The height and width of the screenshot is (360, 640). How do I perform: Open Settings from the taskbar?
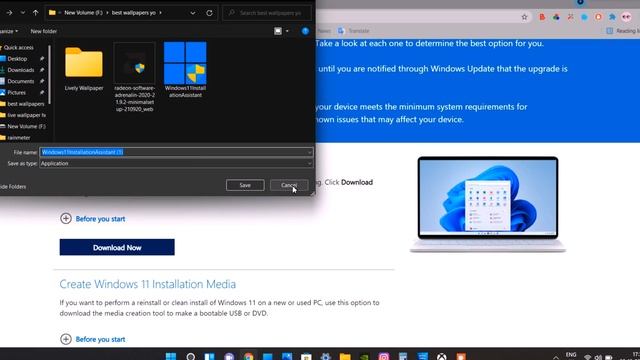(325, 356)
